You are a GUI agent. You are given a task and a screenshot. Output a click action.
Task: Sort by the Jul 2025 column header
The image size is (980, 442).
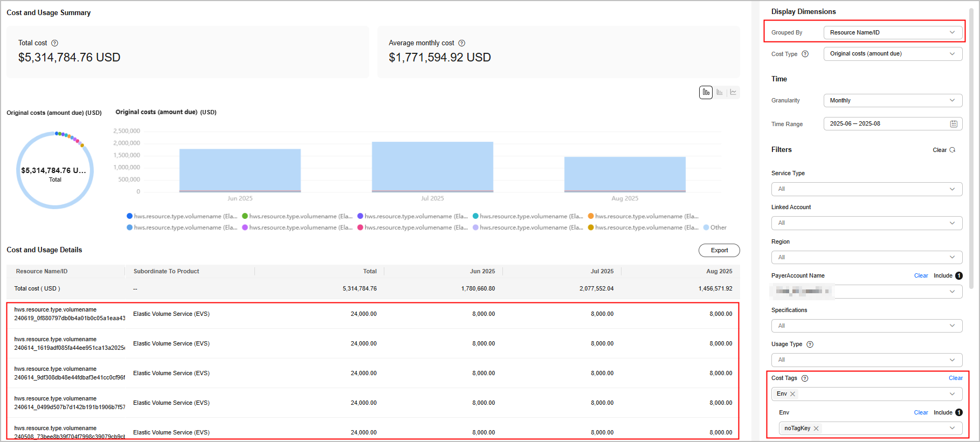pos(602,271)
